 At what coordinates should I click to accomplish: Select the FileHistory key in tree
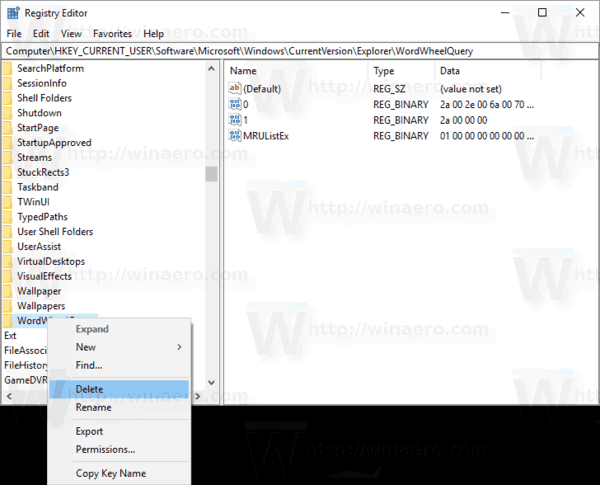(26, 365)
